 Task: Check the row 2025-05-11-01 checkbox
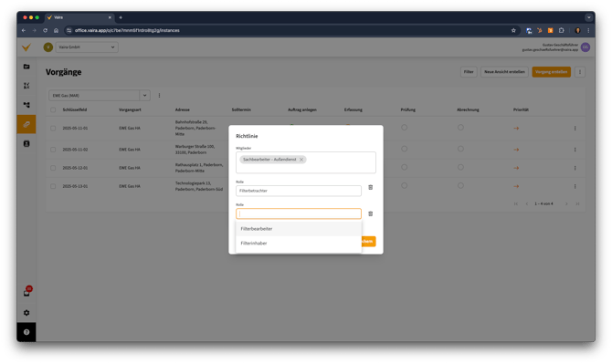pyautogui.click(x=53, y=129)
